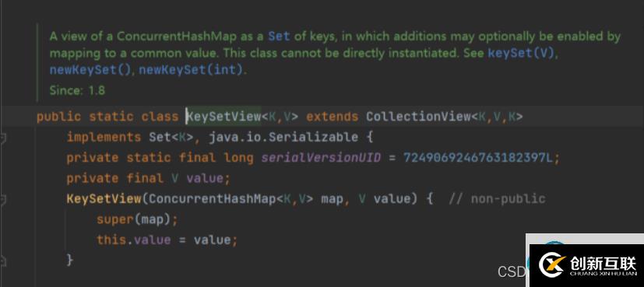Open the newKeySet(int) documentation link

click(191, 70)
